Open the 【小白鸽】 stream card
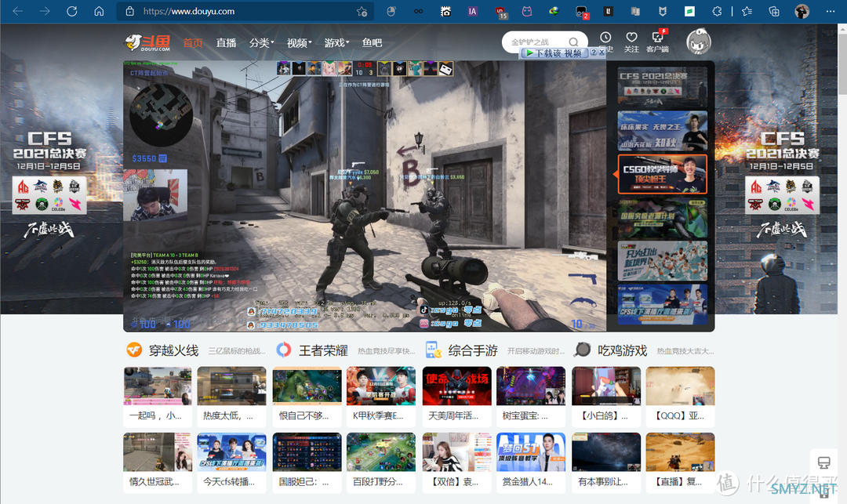Viewport: 847px width, 504px height. coord(606,397)
